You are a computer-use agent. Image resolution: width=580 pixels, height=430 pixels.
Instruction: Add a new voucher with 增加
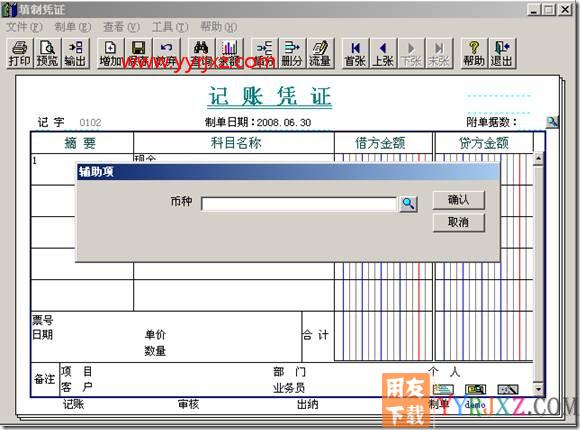pyautogui.click(x=110, y=54)
